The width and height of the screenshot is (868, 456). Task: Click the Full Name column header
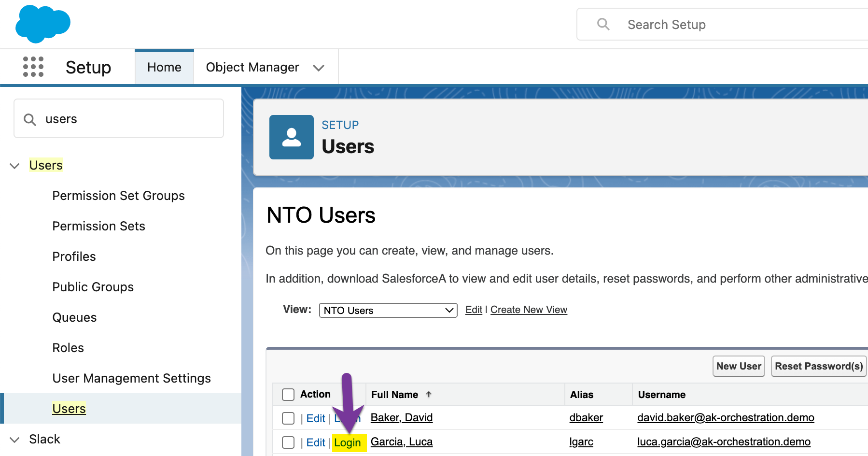[x=394, y=395]
